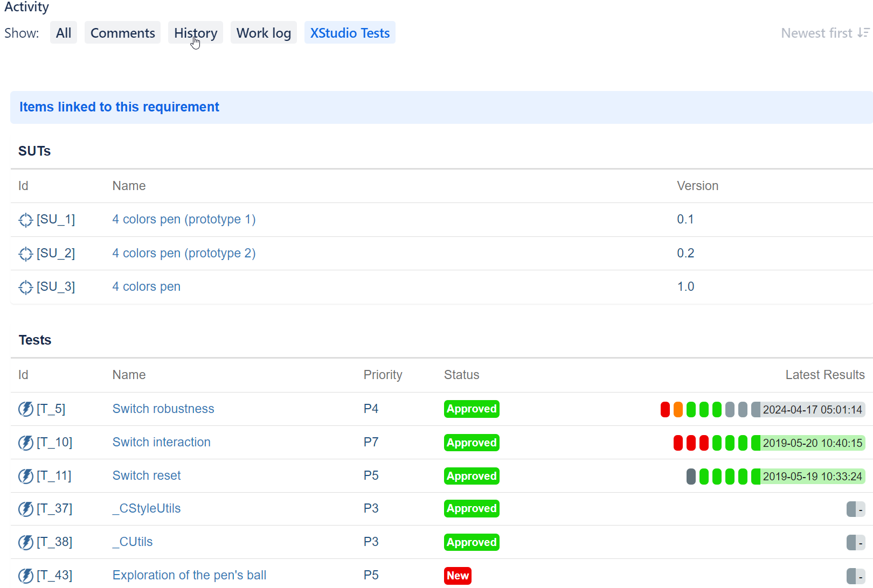Click the Approved status of T_38
Screen dimensions: 873x588
[472, 542]
